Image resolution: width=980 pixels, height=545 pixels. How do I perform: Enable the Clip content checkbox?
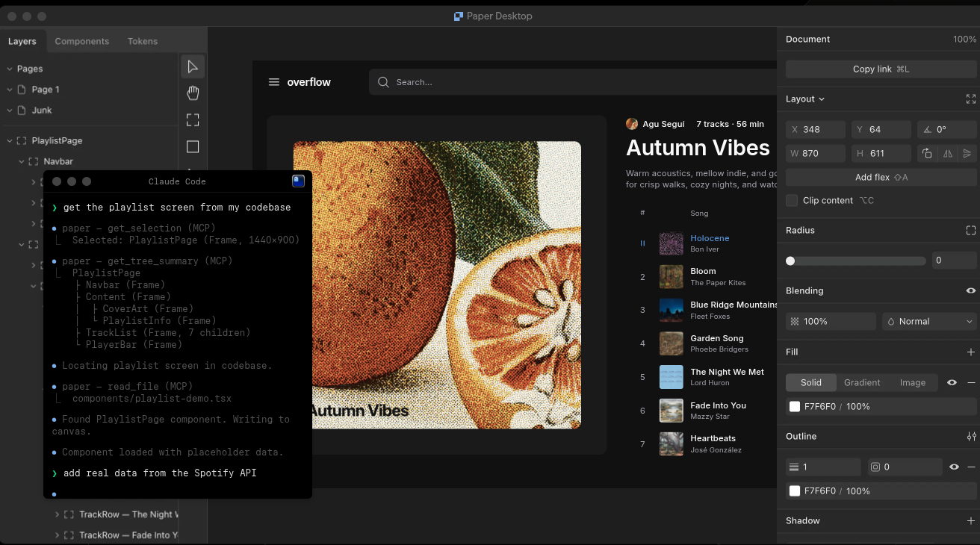point(792,201)
